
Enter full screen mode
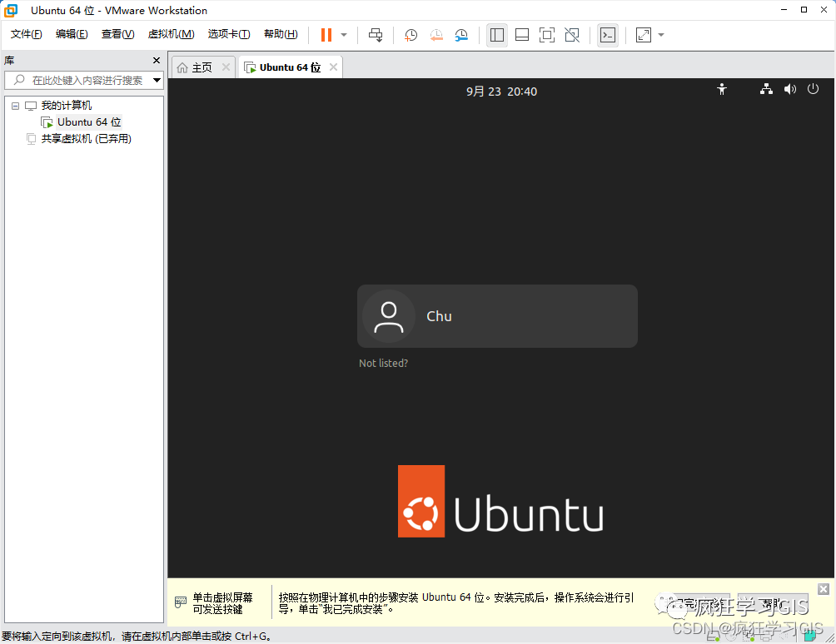pos(546,35)
